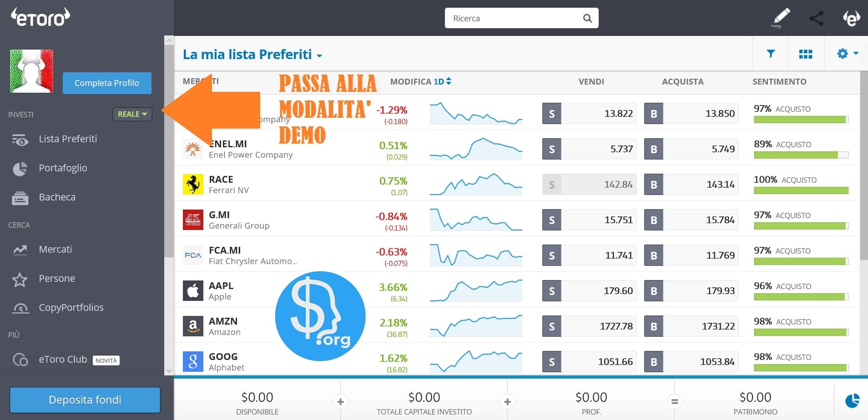Open the Apple AAPL logo

click(x=193, y=290)
